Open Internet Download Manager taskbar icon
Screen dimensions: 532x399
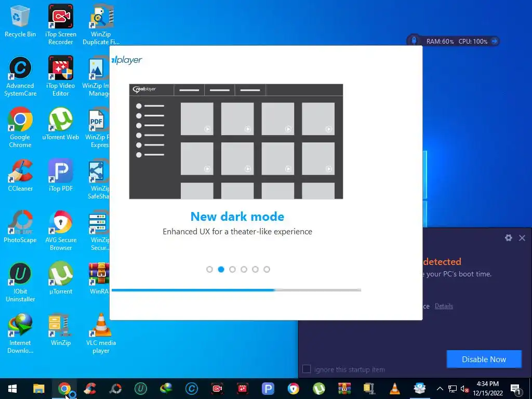click(x=166, y=389)
